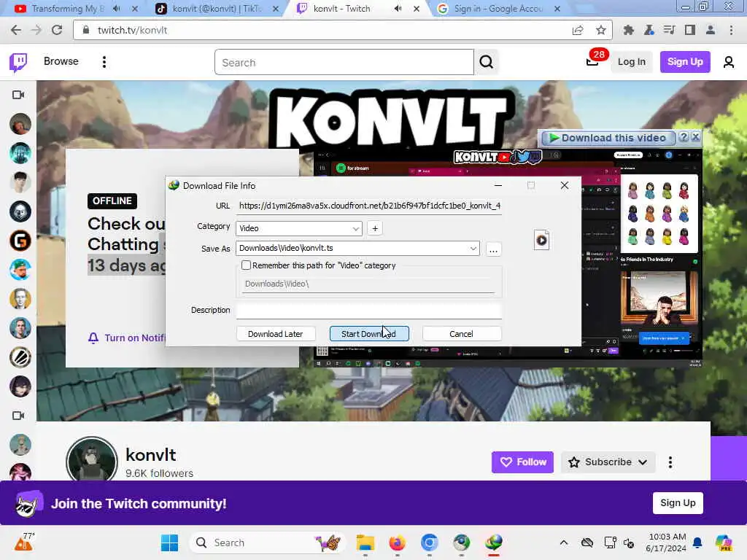The image size is (747, 560).
Task: Click the Twitch logo home icon
Action: (18, 62)
